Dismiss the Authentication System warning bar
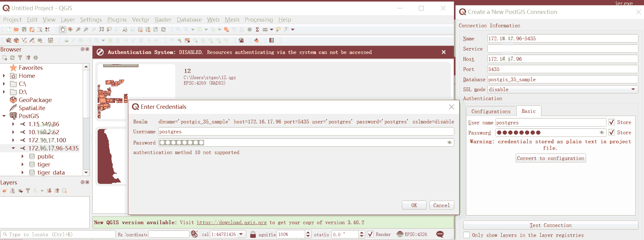644x240 pixels. coord(444,52)
